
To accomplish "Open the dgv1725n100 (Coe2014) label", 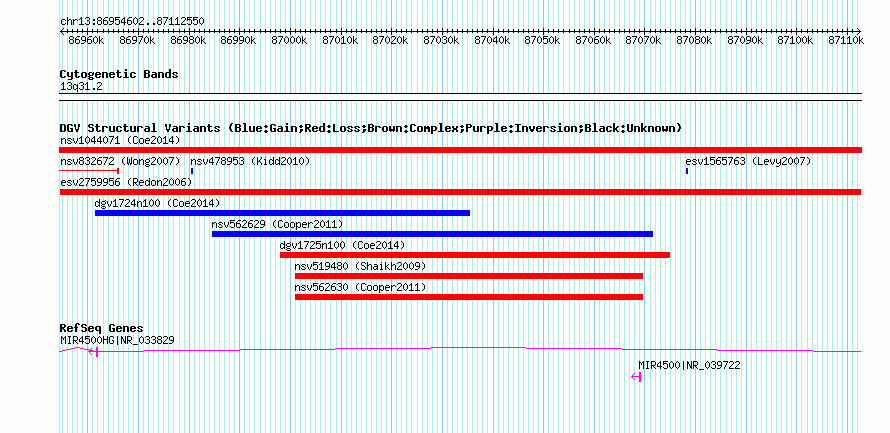I will 342,245.
